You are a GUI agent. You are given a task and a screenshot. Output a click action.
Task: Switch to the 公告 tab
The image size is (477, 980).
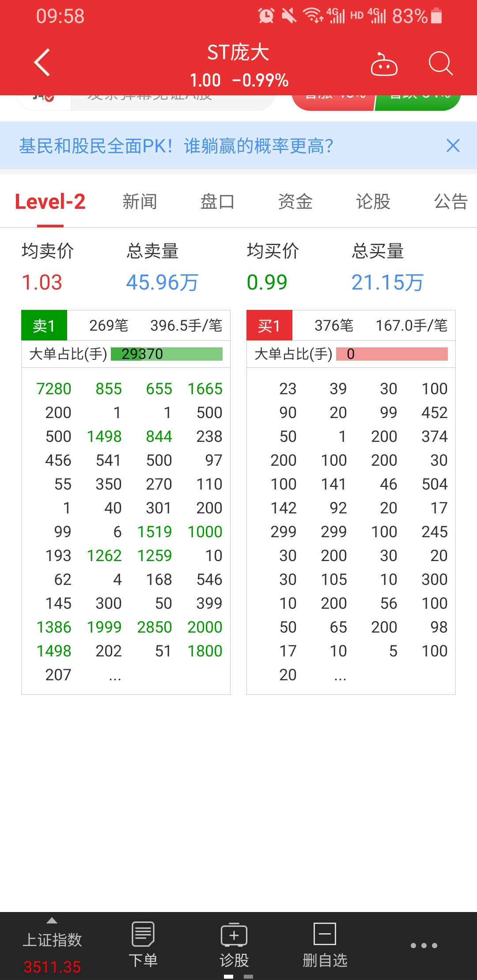451,202
